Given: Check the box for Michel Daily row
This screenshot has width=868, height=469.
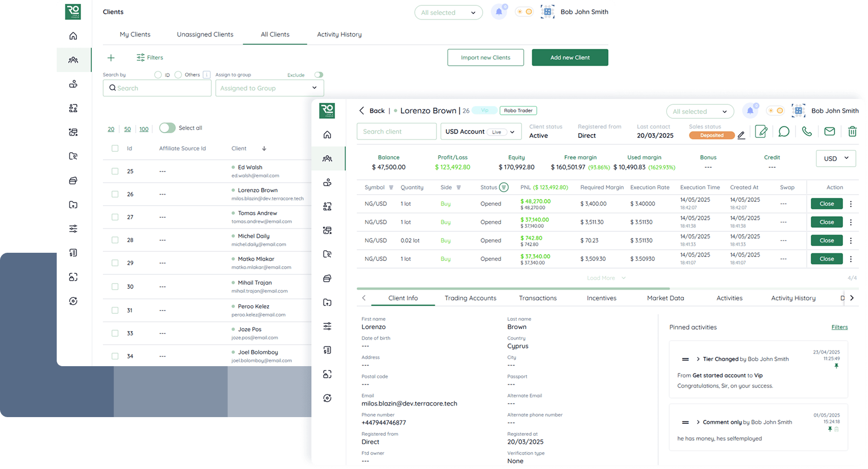Looking at the screenshot, I should click(115, 240).
